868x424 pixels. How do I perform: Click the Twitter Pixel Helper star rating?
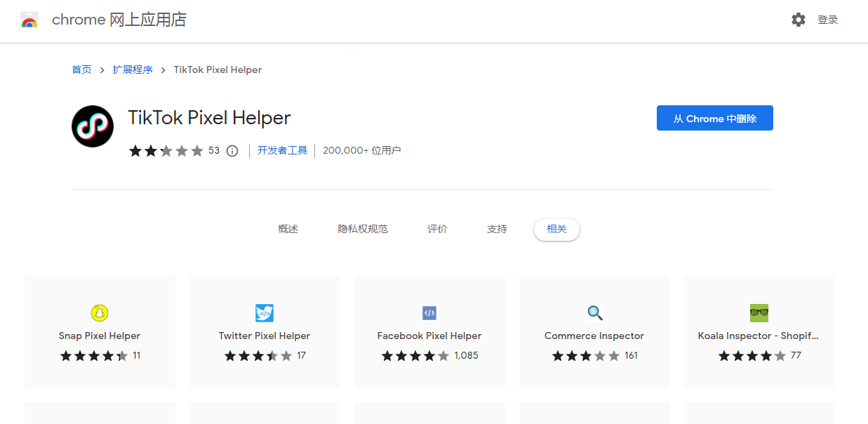[258, 356]
